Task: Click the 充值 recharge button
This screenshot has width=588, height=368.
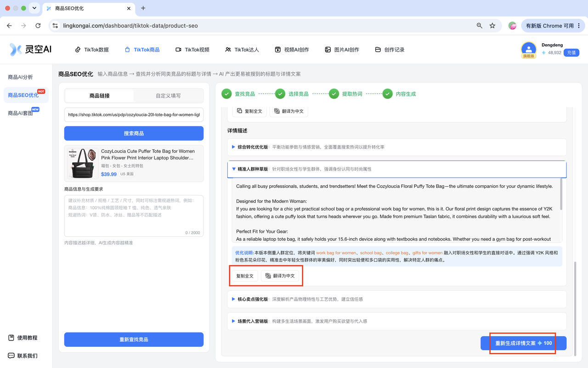Action: pos(571,52)
